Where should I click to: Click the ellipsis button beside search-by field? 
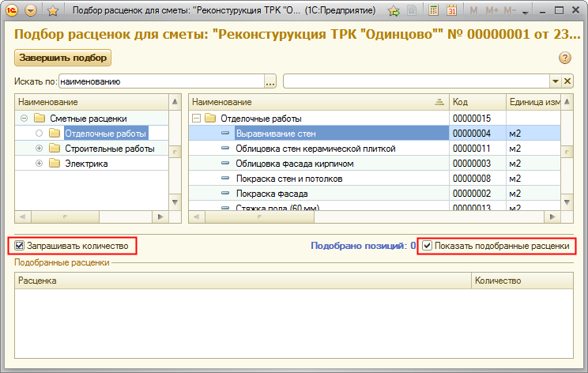coord(270,81)
